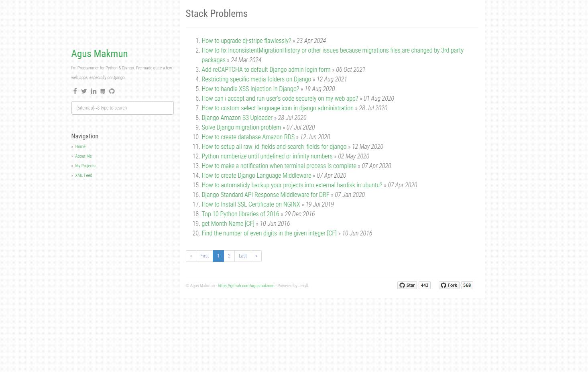
Task: Open the Home navigation entry
Action: point(80,146)
